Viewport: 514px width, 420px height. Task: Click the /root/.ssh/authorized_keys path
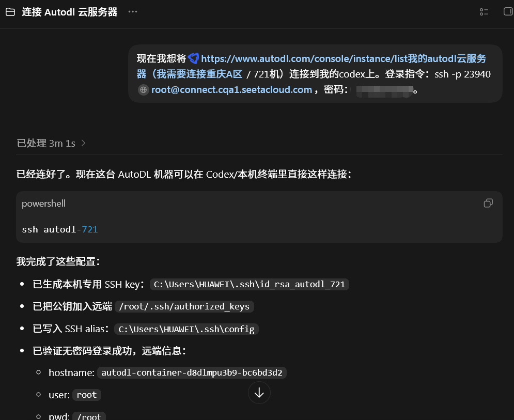pyautogui.click(x=184, y=306)
